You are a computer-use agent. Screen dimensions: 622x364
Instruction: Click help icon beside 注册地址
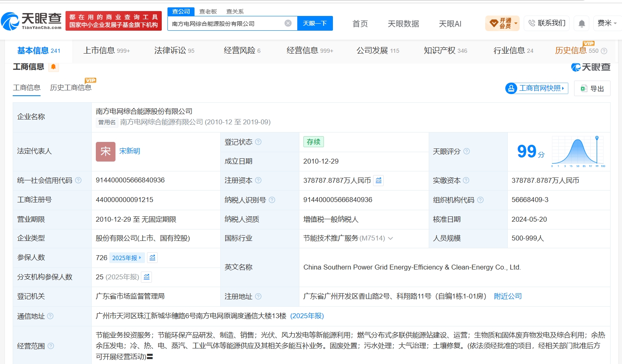(258, 297)
